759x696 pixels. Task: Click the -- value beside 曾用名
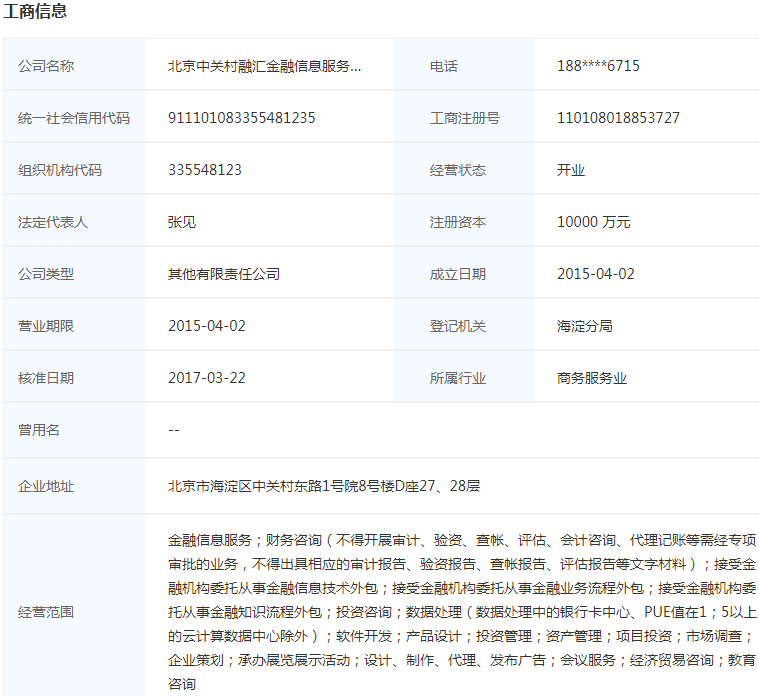click(174, 430)
